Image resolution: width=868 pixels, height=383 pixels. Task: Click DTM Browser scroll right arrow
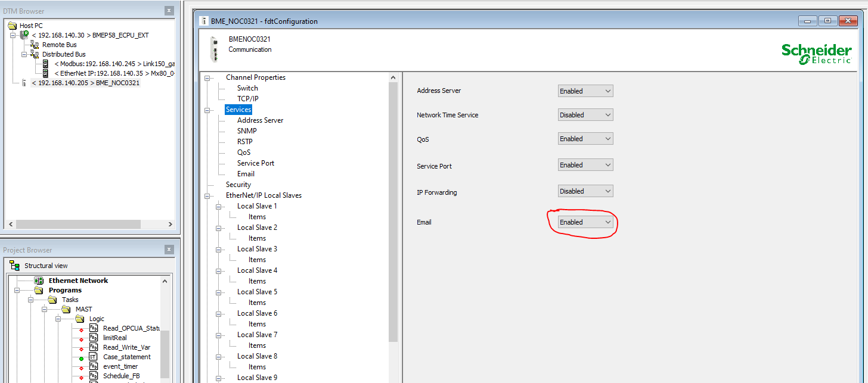click(170, 225)
